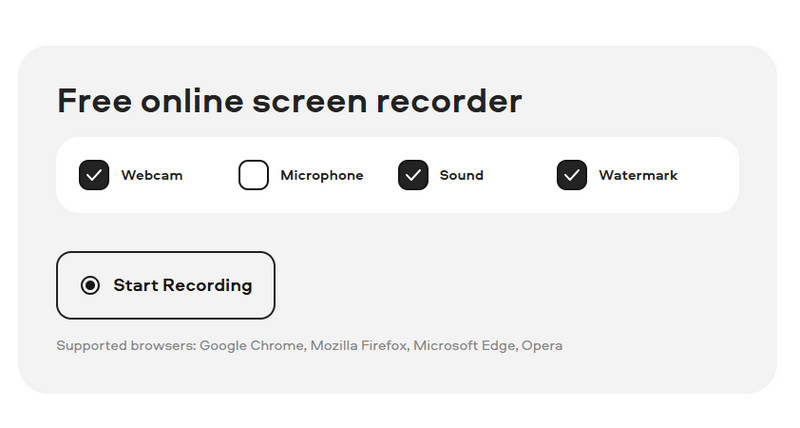800x428 pixels.
Task: Uncheck the Webcam checkbox
Action: pyautogui.click(x=94, y=175)
